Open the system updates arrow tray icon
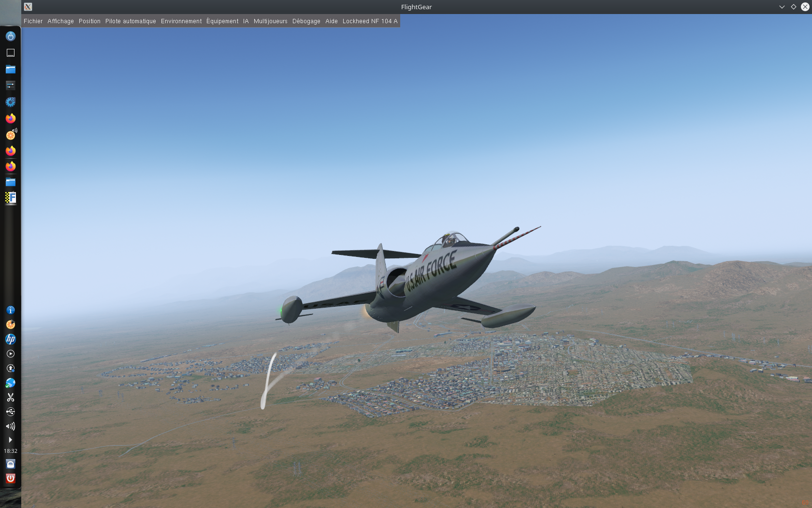Image resolution: width=812 pixels, height=508 pixels. pyautogui.click(x=11, y=368)
